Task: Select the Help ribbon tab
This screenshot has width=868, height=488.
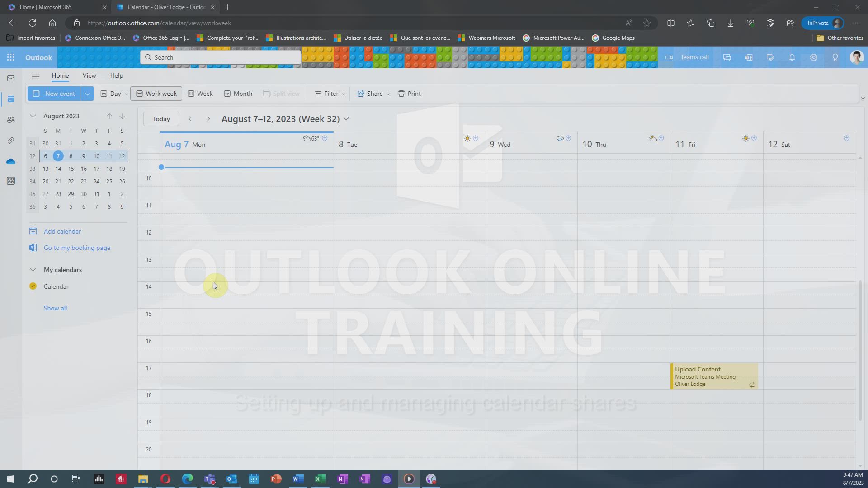Action: click(x=116, y=76)
